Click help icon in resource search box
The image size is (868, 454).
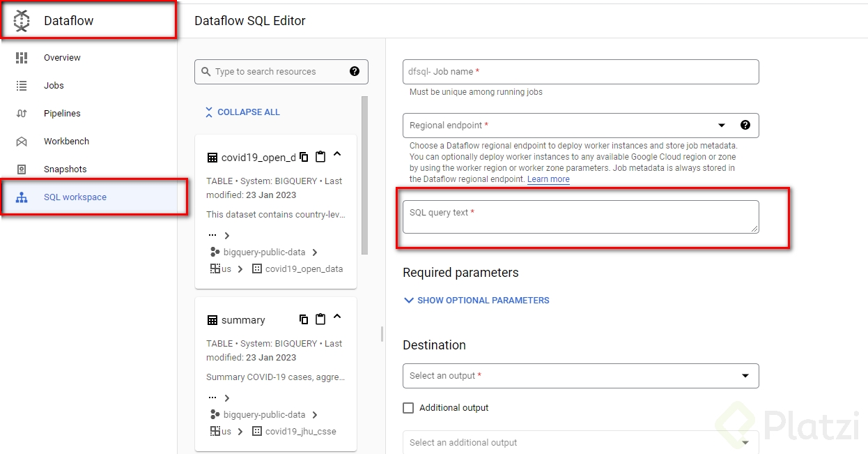[355, 71]
